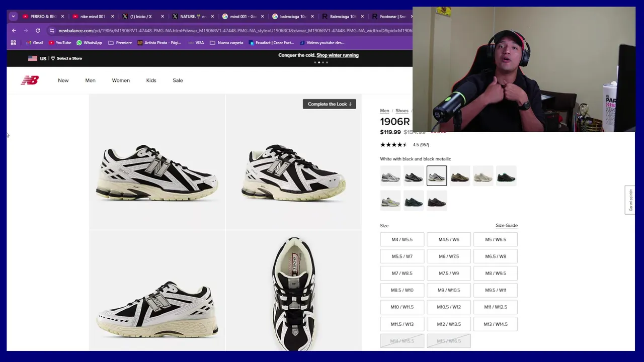The image size is (644, 362).
Task: Open the Ecuafact Crear Fact bookmark
Action: coord(271,43)
